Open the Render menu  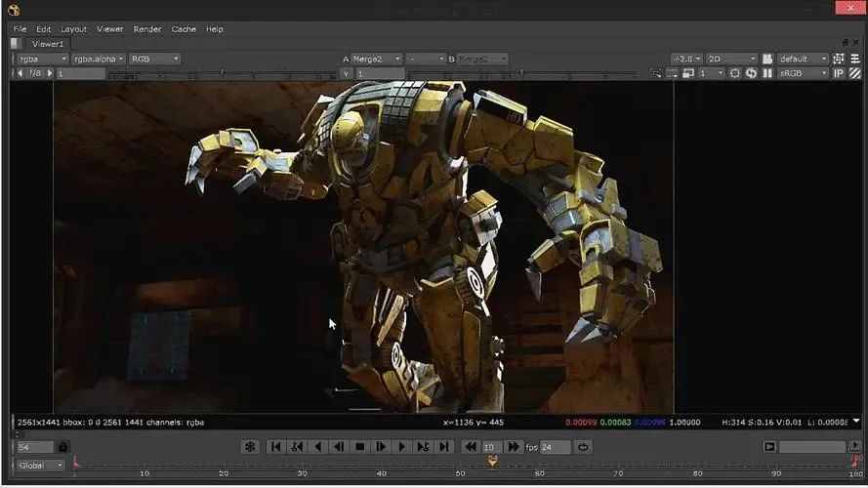pos(147,29)
